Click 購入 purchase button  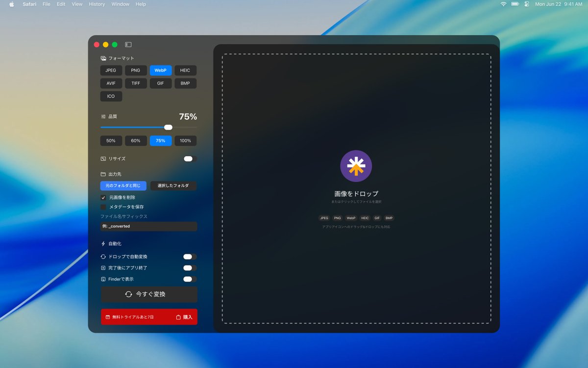(x=185, y=317)
